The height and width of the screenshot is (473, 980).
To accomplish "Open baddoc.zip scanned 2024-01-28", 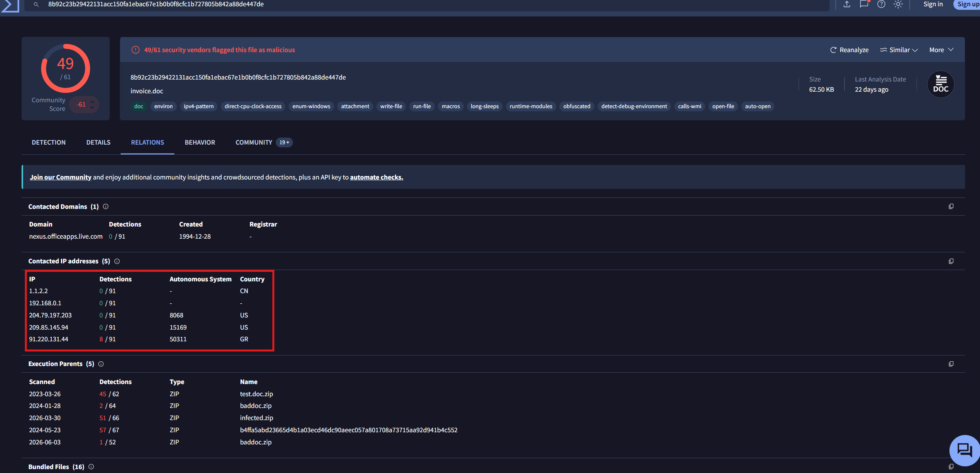I will coord(256,406).
